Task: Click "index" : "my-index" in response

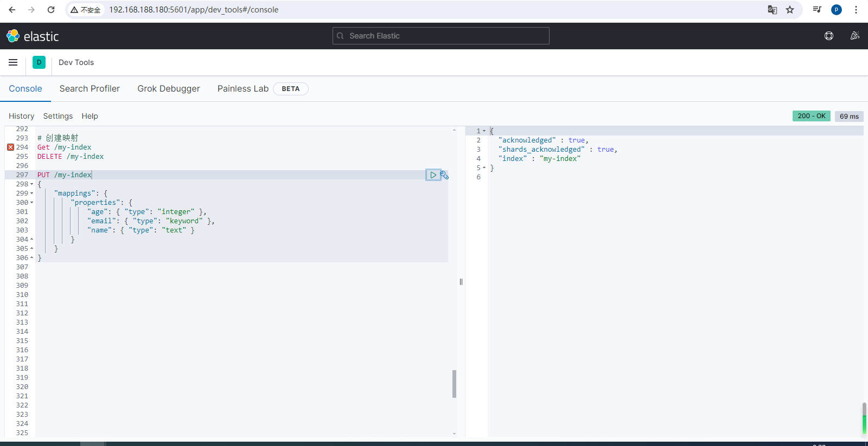Action: click(539, 159)
